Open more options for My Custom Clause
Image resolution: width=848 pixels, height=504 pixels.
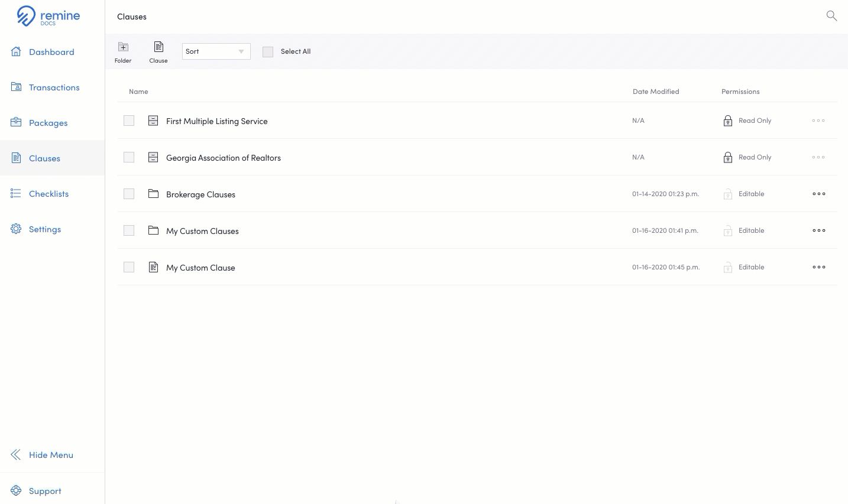(818, 267)
